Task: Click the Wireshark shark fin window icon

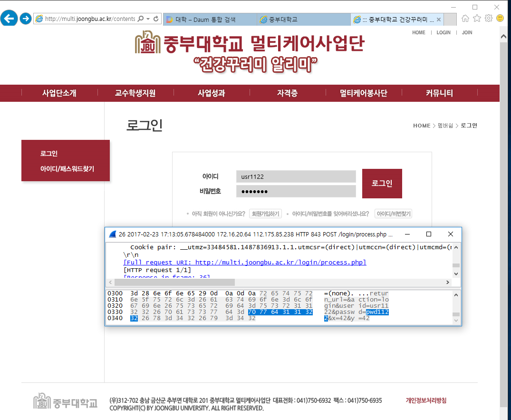Action: coord(113,234)
